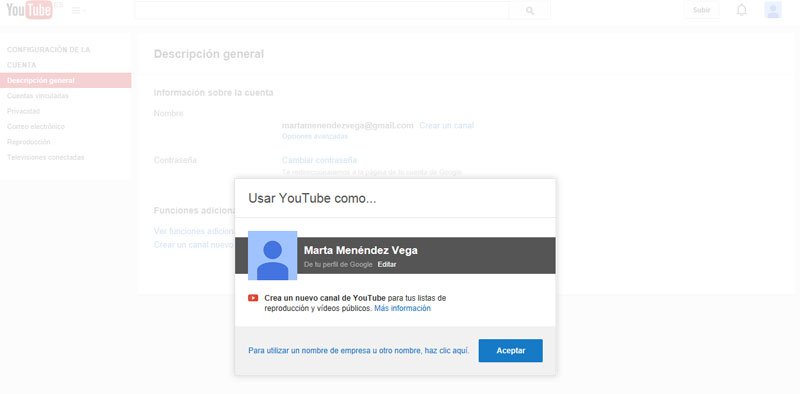Click the Nombre label
The width and height of the screenshot is (800, 394).
point(168,113)
